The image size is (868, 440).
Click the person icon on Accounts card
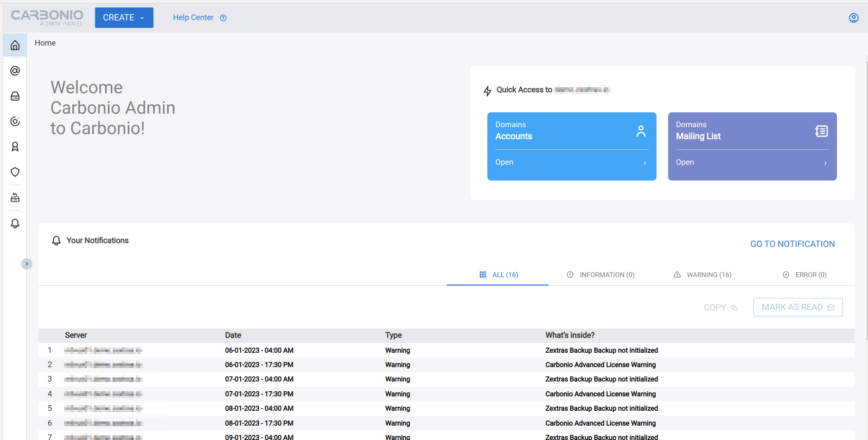(641, 131)
